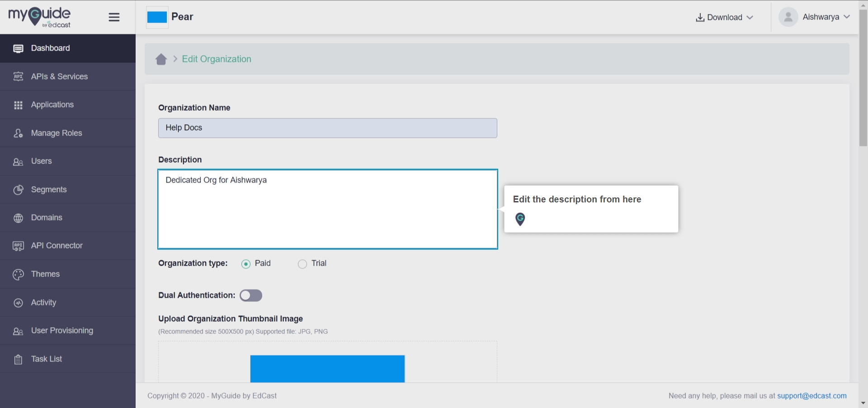This screenshot has width=868, height=408.
Task: Open the Task List menu item
Action: click(68, 359)
